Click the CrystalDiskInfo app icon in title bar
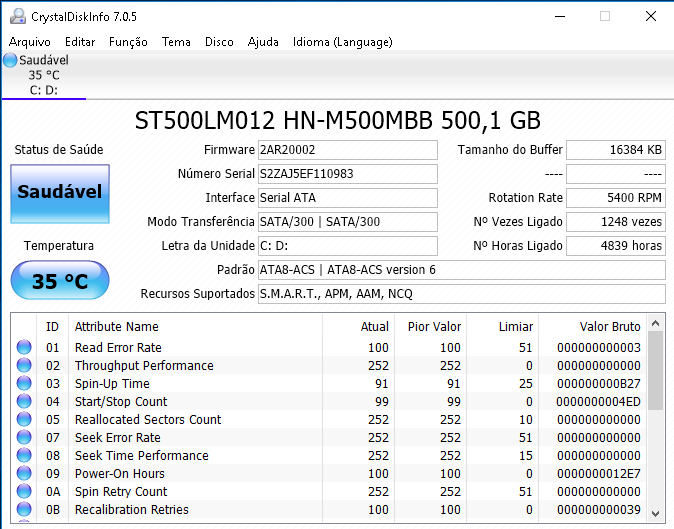Image resolution: width=674 pixels, height=529 pixels. (x=18, y=16)
